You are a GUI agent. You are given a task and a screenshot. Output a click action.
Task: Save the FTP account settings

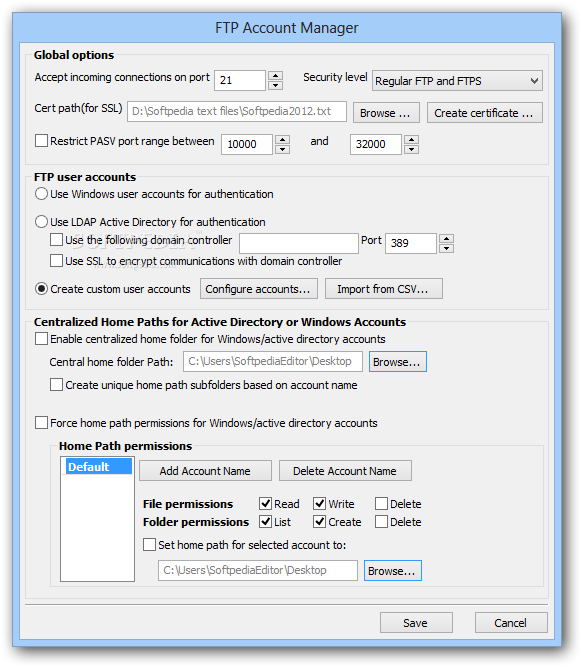(416, 623)
